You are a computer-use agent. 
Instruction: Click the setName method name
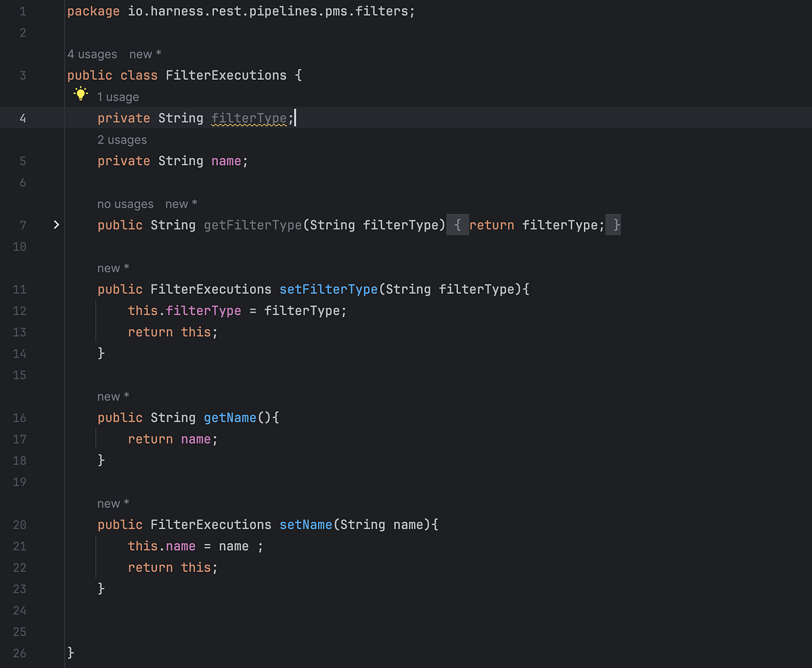point(306,525)
